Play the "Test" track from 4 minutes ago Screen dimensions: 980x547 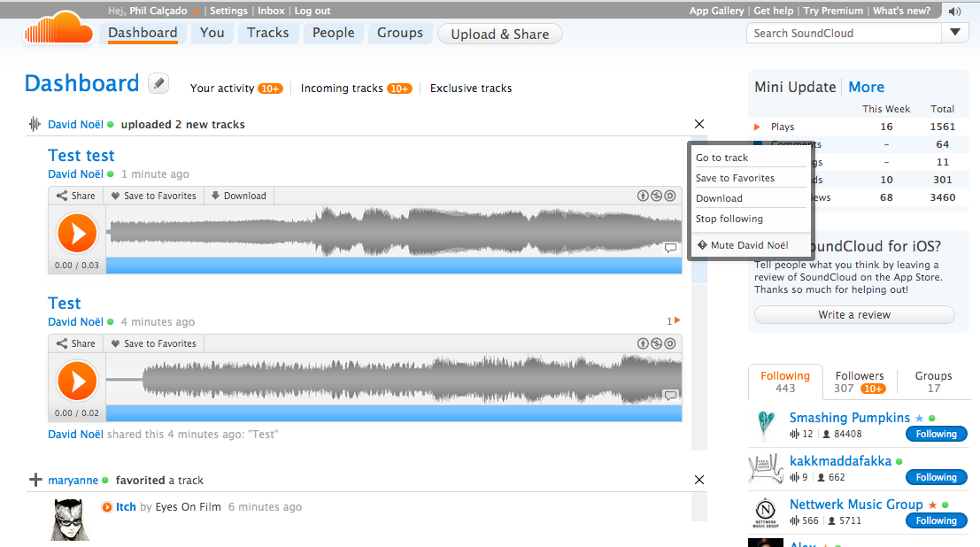77,381
